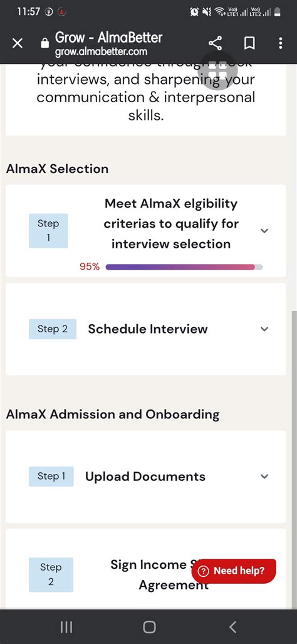Tap the floating grid apps icon
This screenshot has height=644, width=297.
coord(217,71)
